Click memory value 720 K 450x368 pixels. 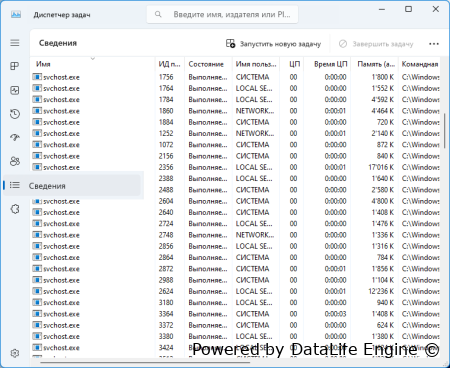click(x=386, y=122)
